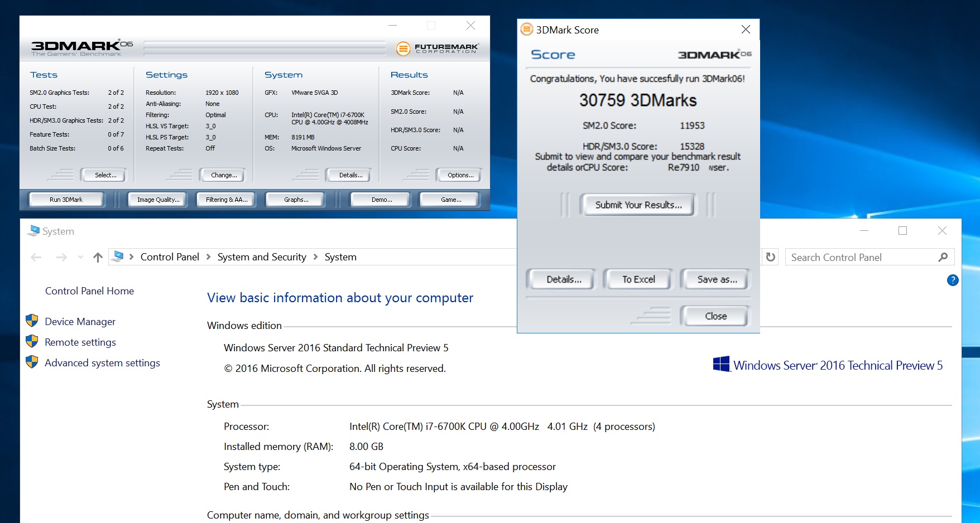Click Run 3DMark button
Image resolution: width=980 pixels, height=523 pixels.
pyautogui.click(x=66, y=200)
